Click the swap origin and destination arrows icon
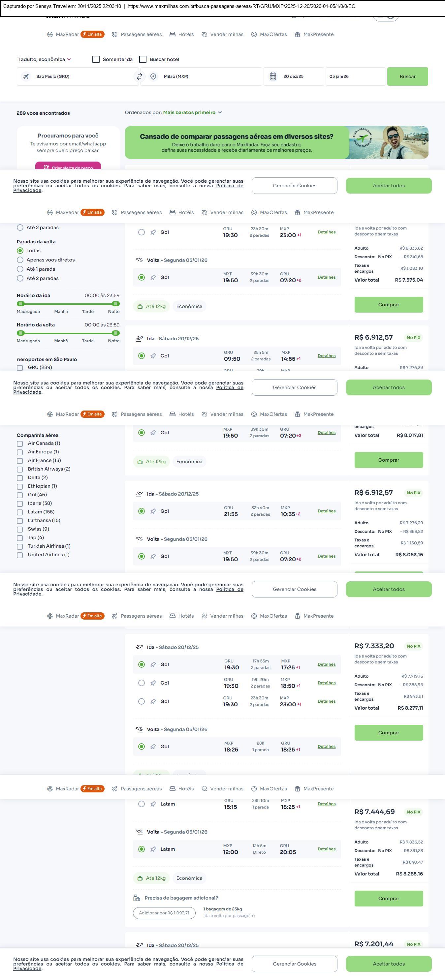The image size is (445, 980). 139,77
